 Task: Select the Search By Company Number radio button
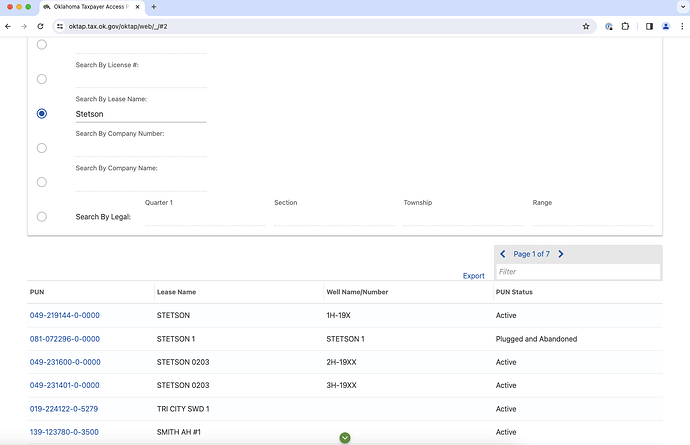point(42,148)
